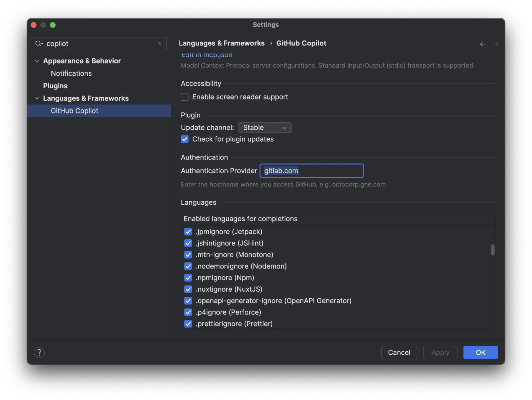
Task: Open help with the question mark button
Action: [x=39, y=352]
